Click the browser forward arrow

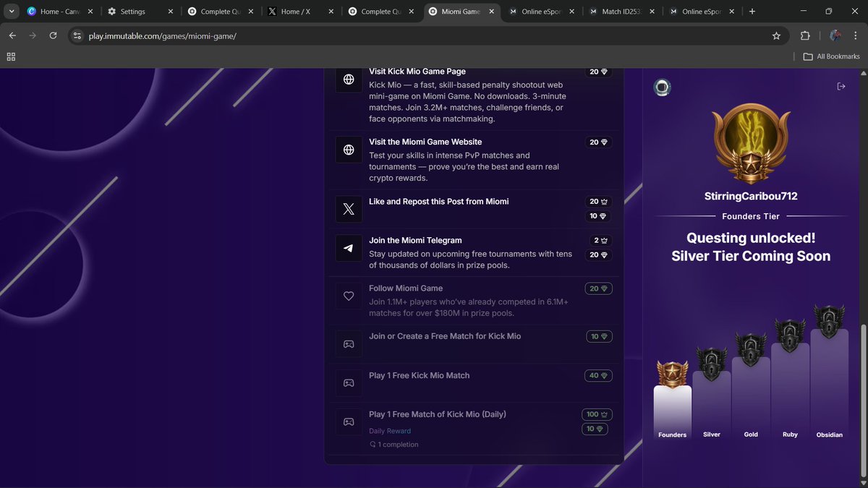point(33,35)
